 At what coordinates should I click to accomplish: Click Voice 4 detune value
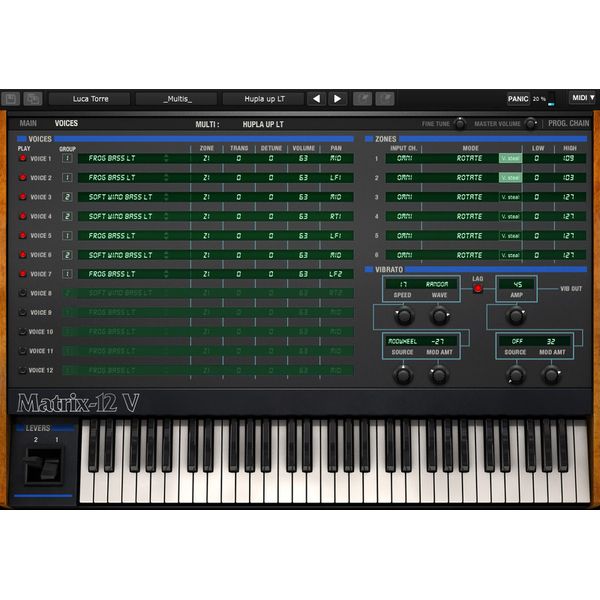pyautogui.click(x=271, y=216)
